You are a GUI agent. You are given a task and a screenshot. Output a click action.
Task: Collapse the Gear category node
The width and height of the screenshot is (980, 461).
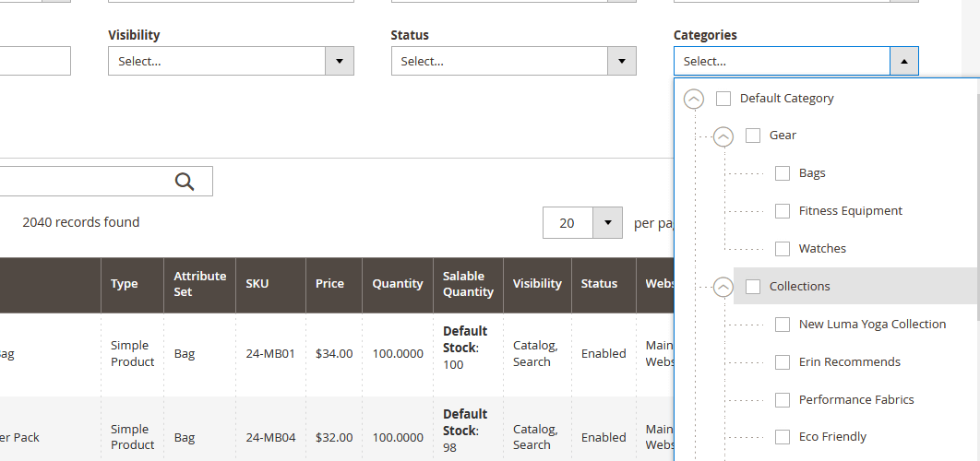[x=723, y=136]
